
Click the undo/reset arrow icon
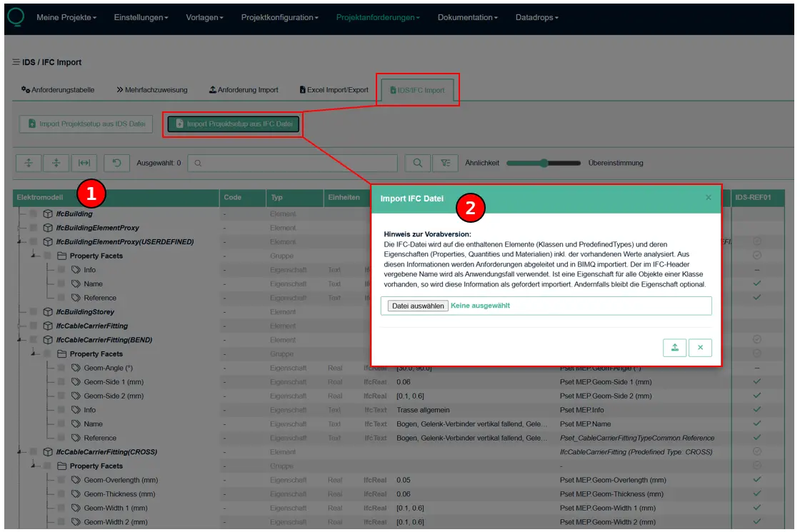(116, 163)
